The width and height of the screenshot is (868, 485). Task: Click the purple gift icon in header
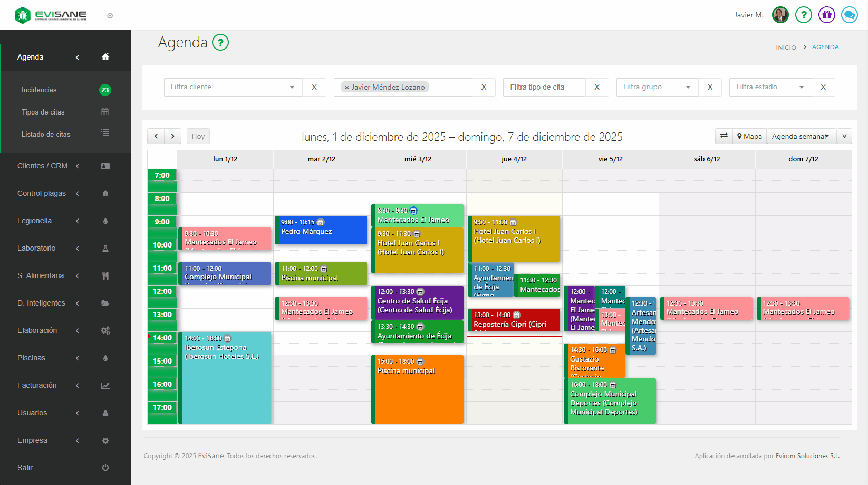coord(826,15)
